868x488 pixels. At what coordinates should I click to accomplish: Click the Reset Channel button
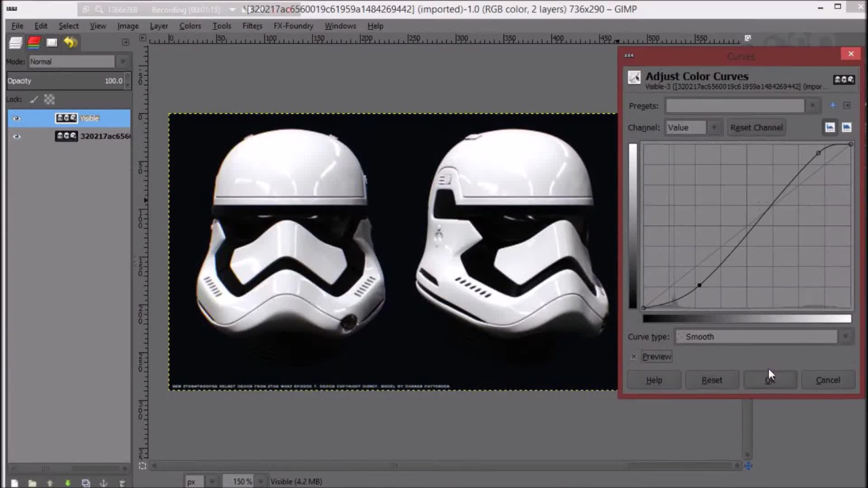tap(756, 127)
